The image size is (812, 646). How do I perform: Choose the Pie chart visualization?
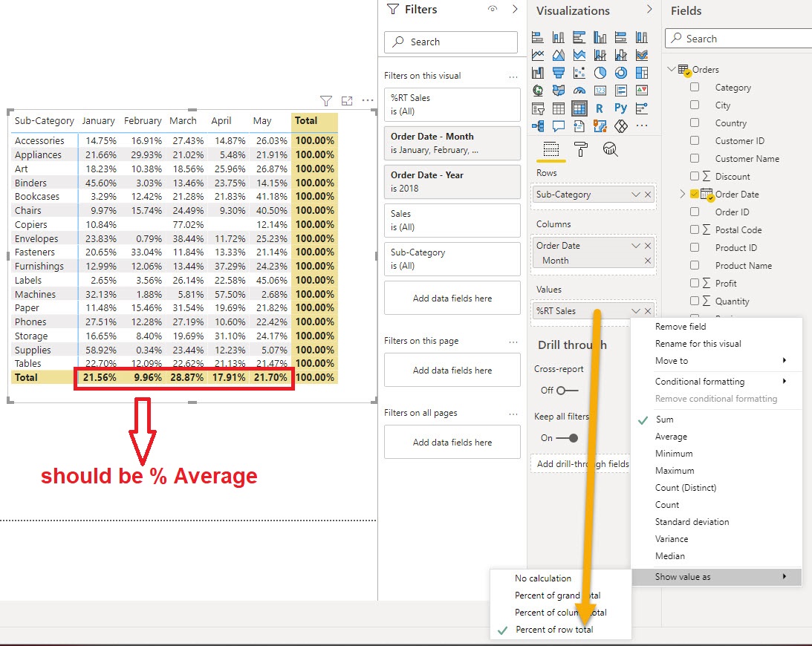tap(600, 73)
